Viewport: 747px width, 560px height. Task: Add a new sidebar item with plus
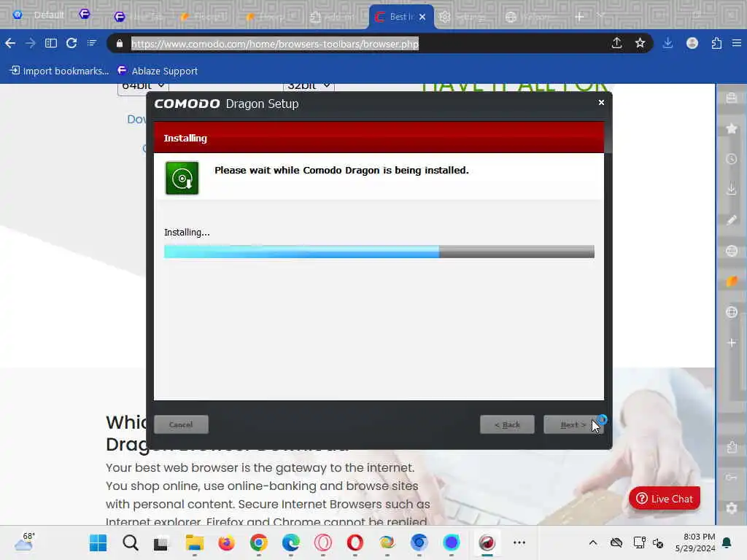pyautogui.click(x=732, y=343)
